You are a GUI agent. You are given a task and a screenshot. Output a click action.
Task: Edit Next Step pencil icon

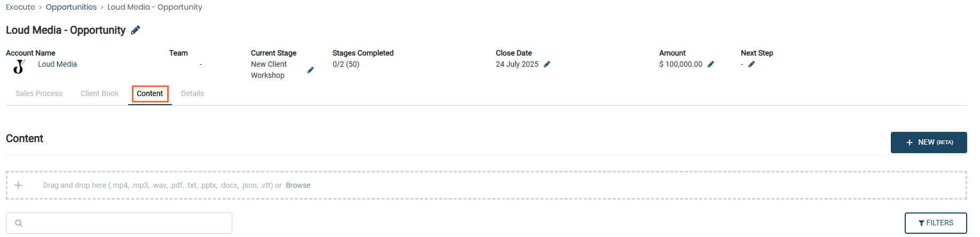(x=751, y=64)
